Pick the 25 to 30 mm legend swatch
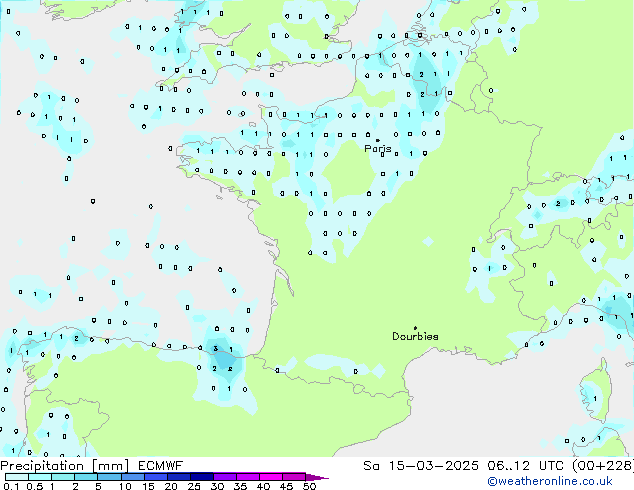 (x=201, y=477)
